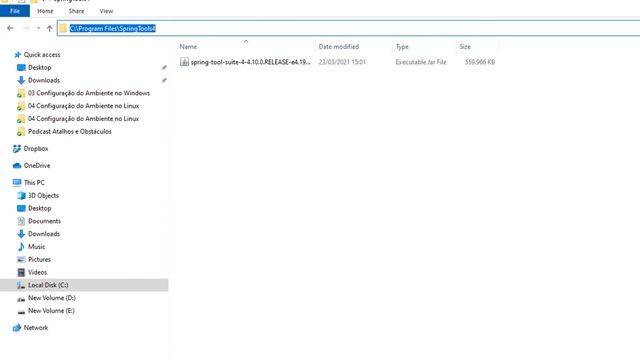The image size is (640, 360).
Task: Click the pin icon beside Desktop
Action: (x=164, y=67)
